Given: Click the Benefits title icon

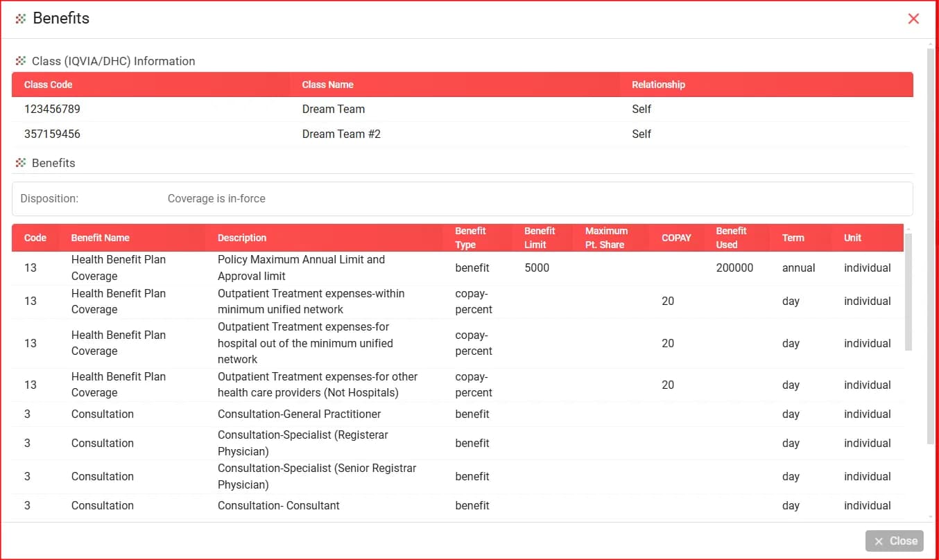Looking at the screenshot, I should click(21, 19).
